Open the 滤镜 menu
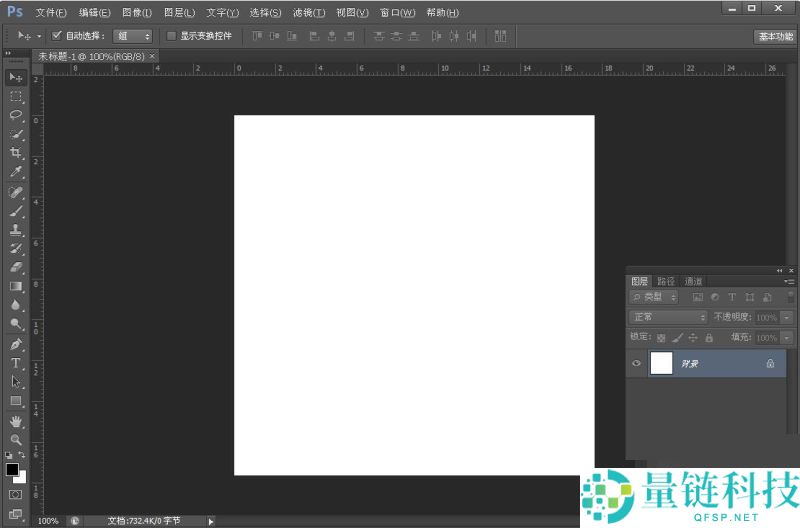This screenshot has width=800, height=528. point(309,13)
